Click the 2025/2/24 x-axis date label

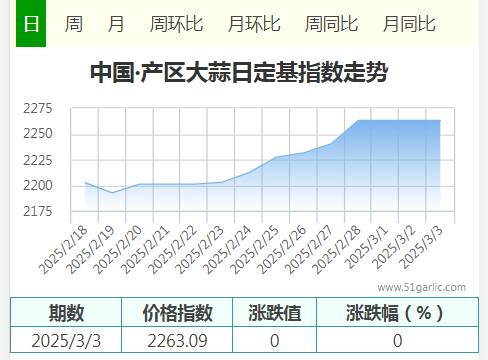coord(227,249)
